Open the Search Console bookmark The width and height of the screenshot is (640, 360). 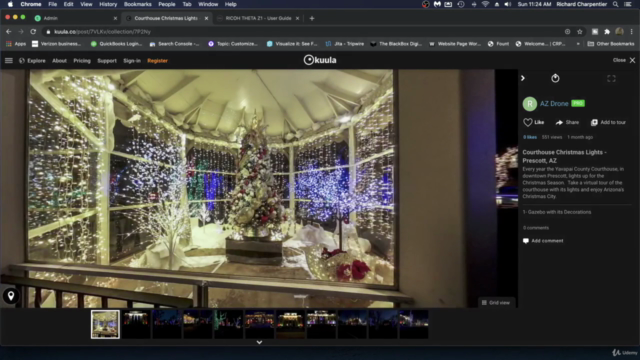[x=174, y=44]
